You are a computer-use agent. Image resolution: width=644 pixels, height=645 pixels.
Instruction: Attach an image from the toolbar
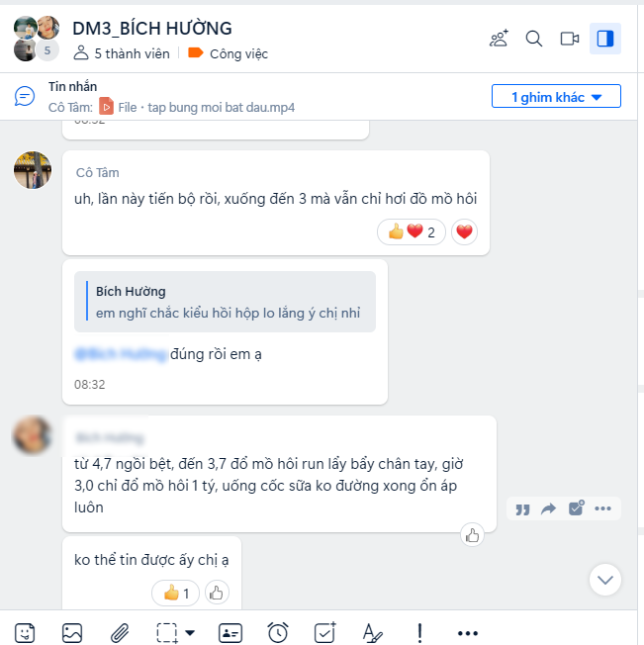(x=72, y=632)
